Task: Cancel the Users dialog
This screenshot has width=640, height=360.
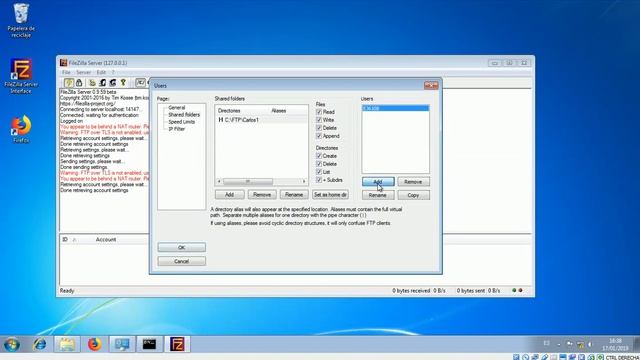Action: pos(182,261)
